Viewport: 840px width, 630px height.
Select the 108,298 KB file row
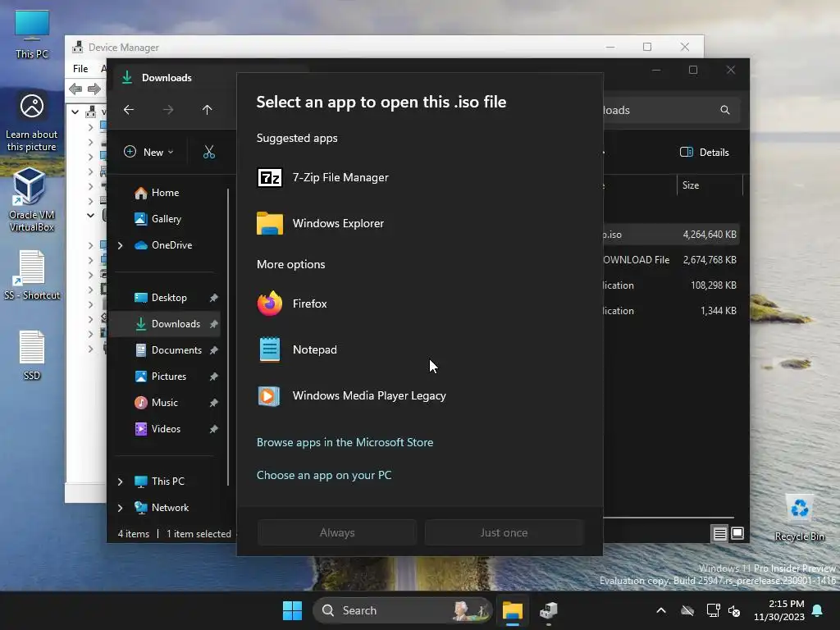click(671, 285)
